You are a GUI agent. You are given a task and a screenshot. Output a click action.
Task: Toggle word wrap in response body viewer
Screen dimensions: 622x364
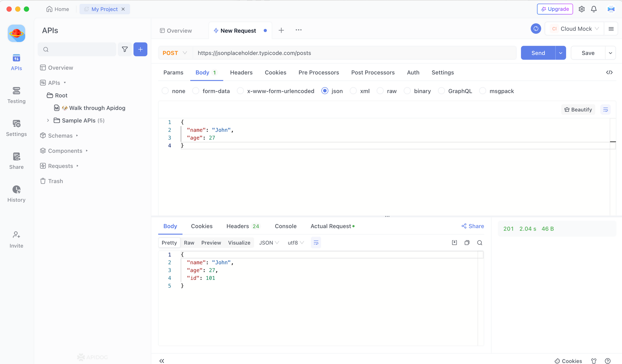pyautogui.click(x=316, y=243)
